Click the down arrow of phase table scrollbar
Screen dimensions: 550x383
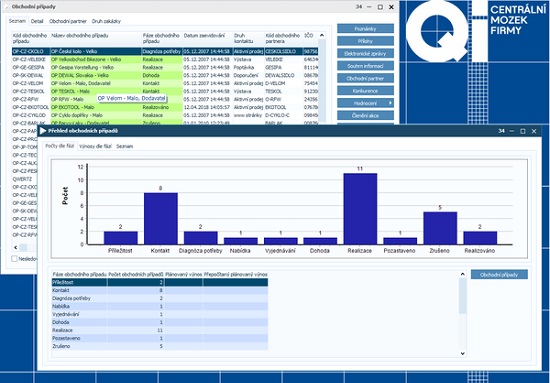coord(463,354)
